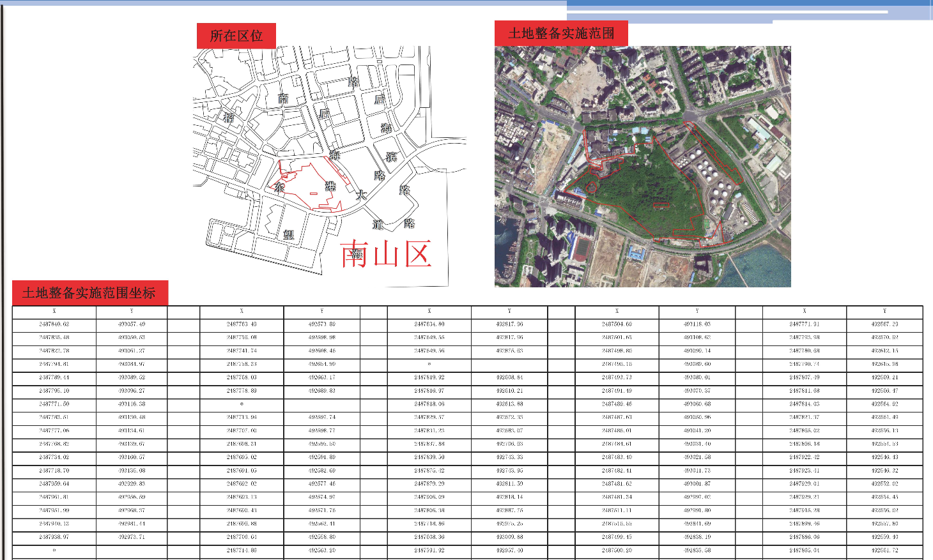933x560 pixels.
Task: Click the large red 南山区 map label
Action: pos(386,254)
